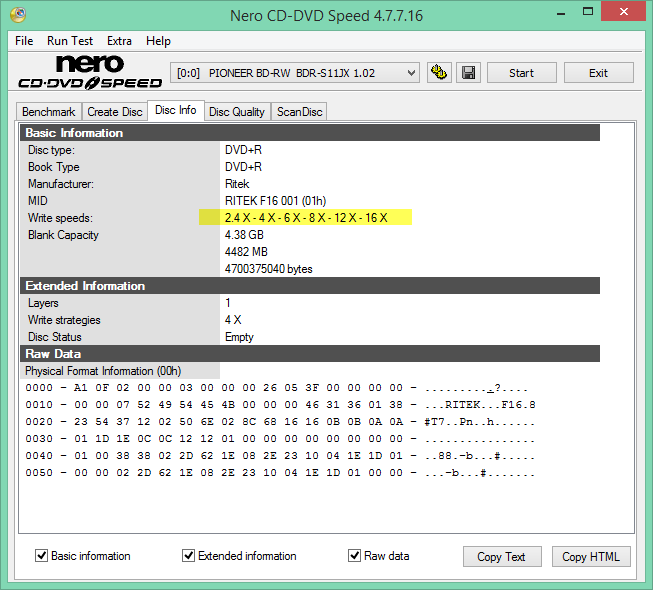Maximize the Nero CD-DVD Speed window
The image size is (653, 590).
(x=588, y=12)
